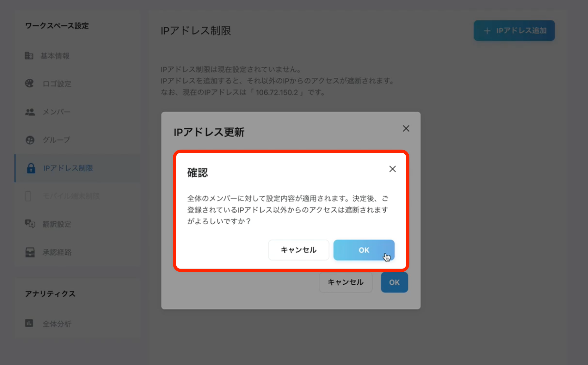588x365 pixels.
Task: Click the IPアドレス追加 button
Action: pyautogui.click(x=514, y=30)
